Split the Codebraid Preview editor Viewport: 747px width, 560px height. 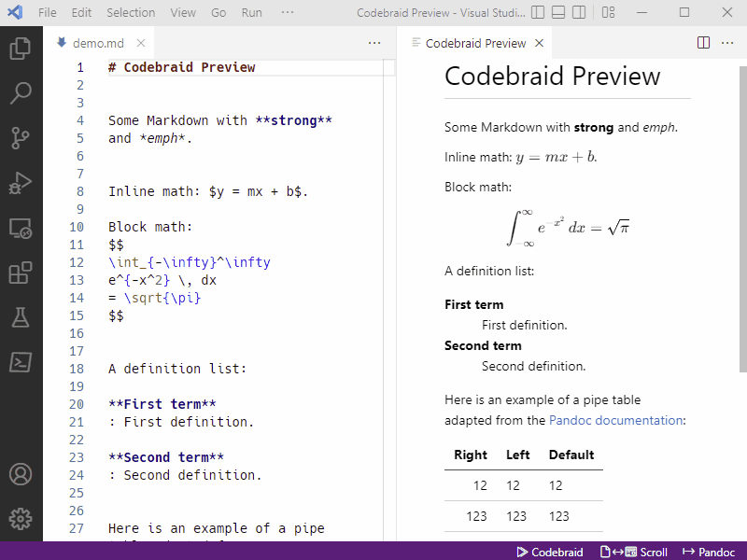pyautogui.click(x=703, y=43)
